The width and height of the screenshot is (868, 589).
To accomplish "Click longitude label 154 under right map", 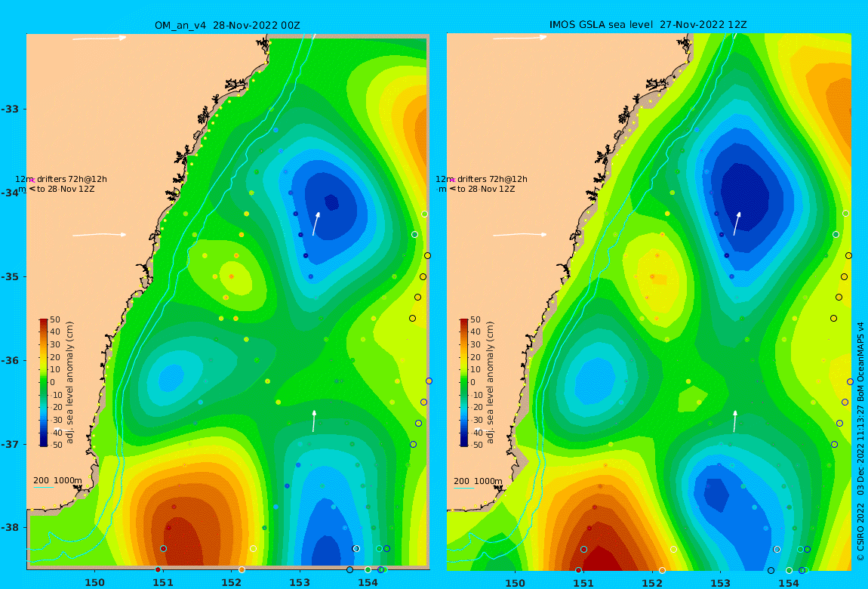I will click(789, 583).
